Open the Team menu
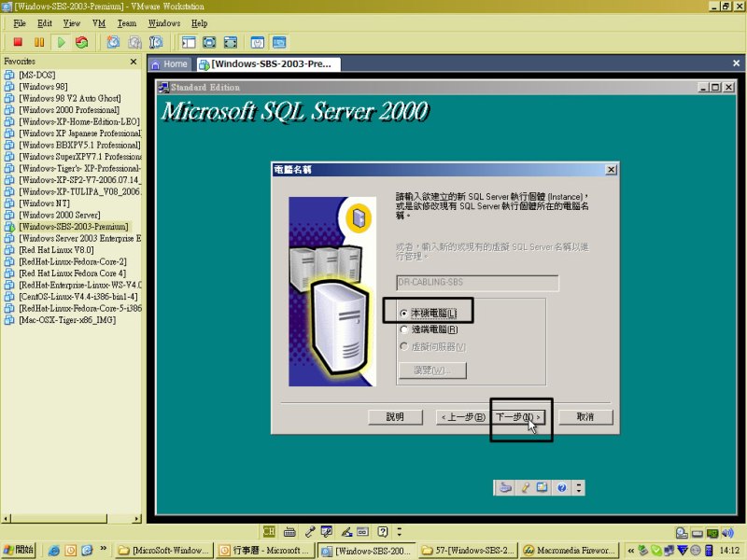 point(127,23)
